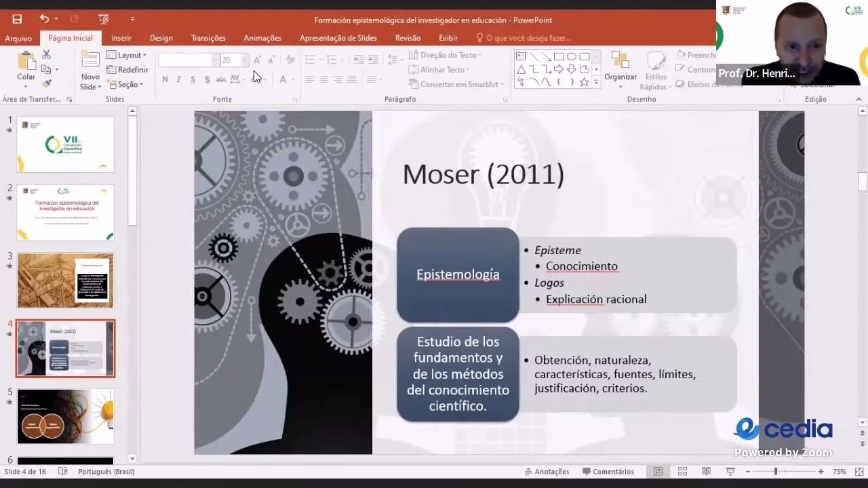
Task: Select the triangle shape in shapes gallery
Action: coord(521,69)
